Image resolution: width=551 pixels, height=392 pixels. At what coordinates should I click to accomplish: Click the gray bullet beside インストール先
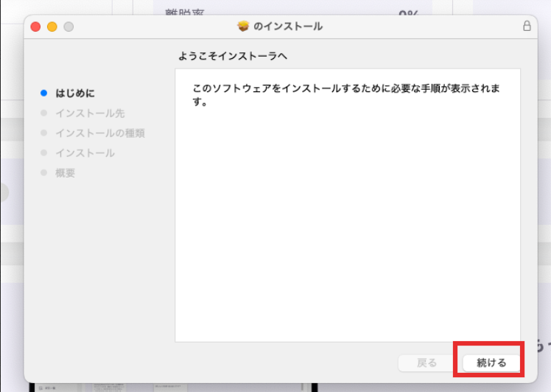pyautogui.click(x=44, y=113)
